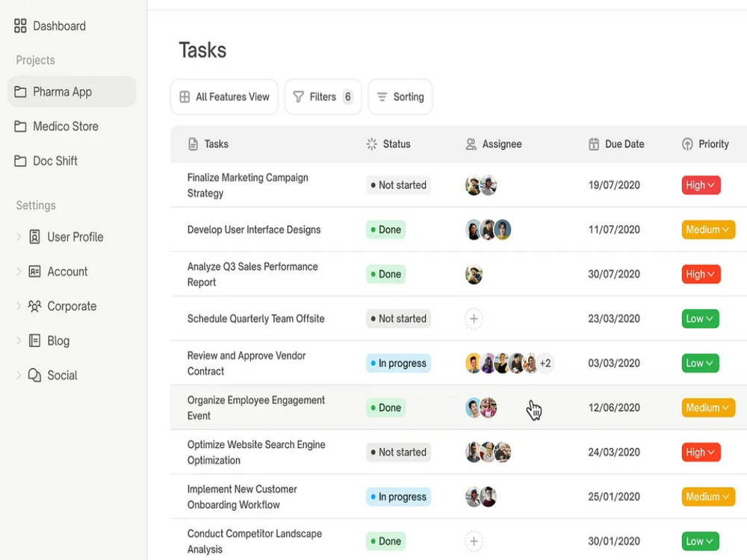Screen dimensions: 747x560
Task: Expand the Corporate settings section
Action: [19, 305]
